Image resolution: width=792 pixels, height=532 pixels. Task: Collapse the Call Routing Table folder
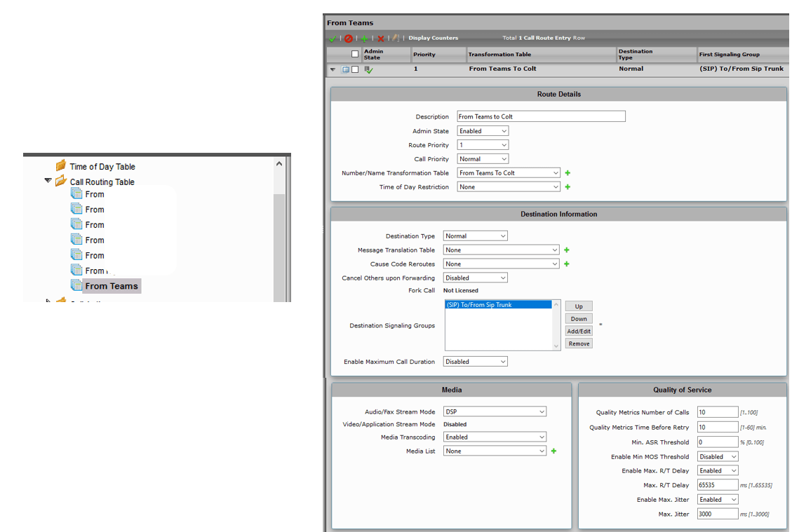click(x=48, y=181)
